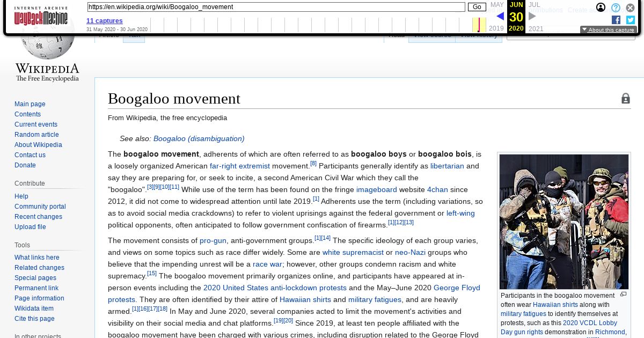Viewport: 644px width, 338px height.
Task: Open Special pages link
Action: point(35,278)
